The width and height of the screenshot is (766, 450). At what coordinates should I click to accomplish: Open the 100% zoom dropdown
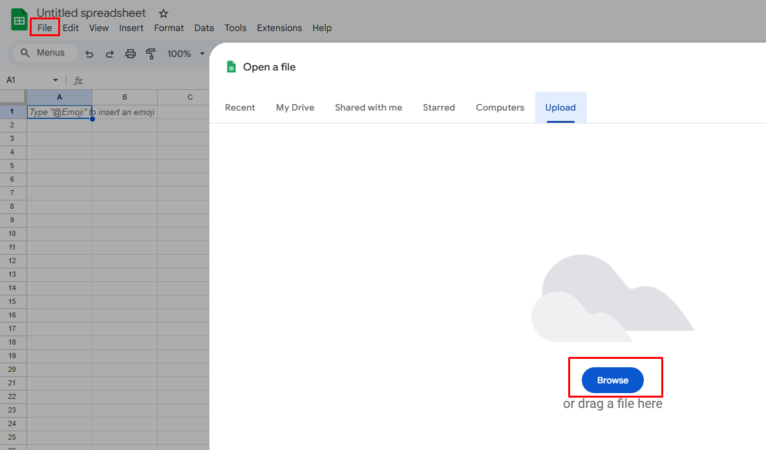(185, 54)
